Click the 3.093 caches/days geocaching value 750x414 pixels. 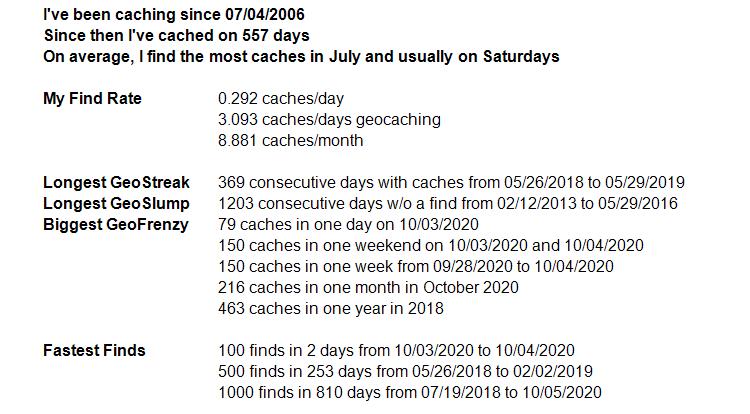click(329, 120)
